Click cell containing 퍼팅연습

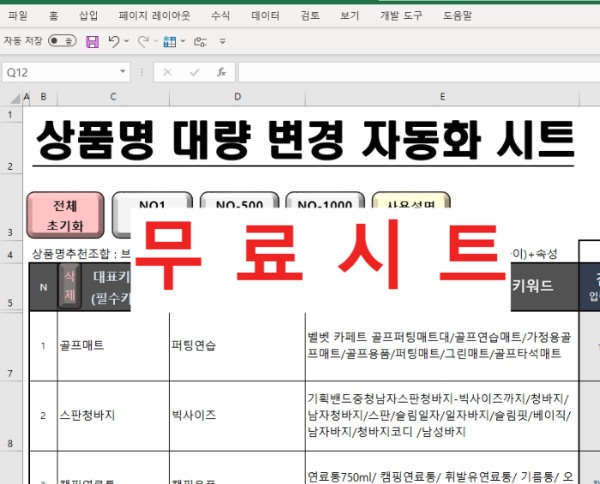[x=237, y=346]
